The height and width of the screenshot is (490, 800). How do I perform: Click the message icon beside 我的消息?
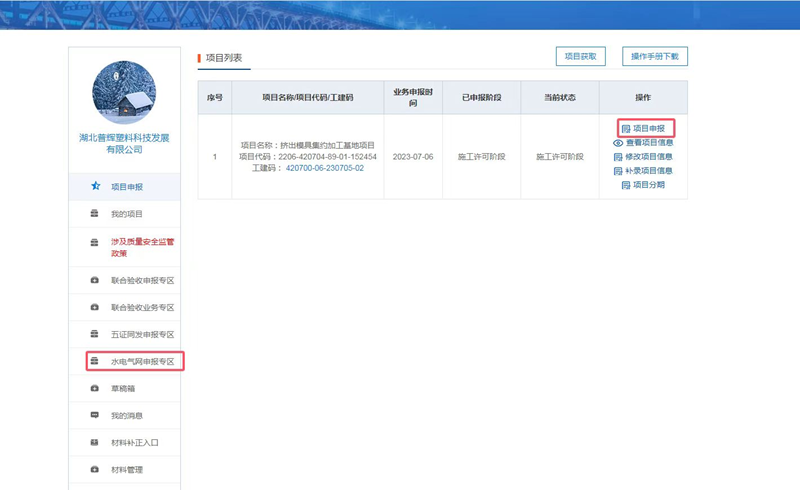[x=95, y=415]
